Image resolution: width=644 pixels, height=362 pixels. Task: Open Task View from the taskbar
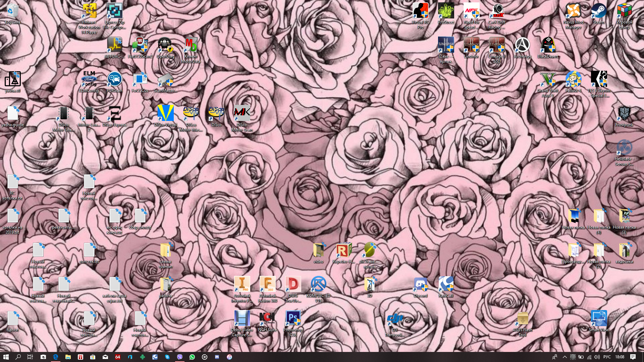pos(30,357)
